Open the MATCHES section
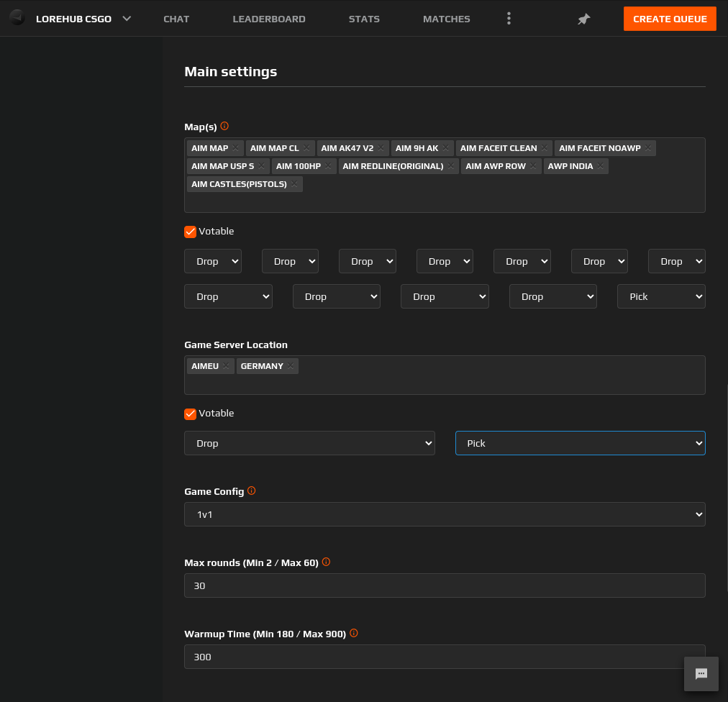This screenshot has height=702, width=728. (x=446, y=19)
